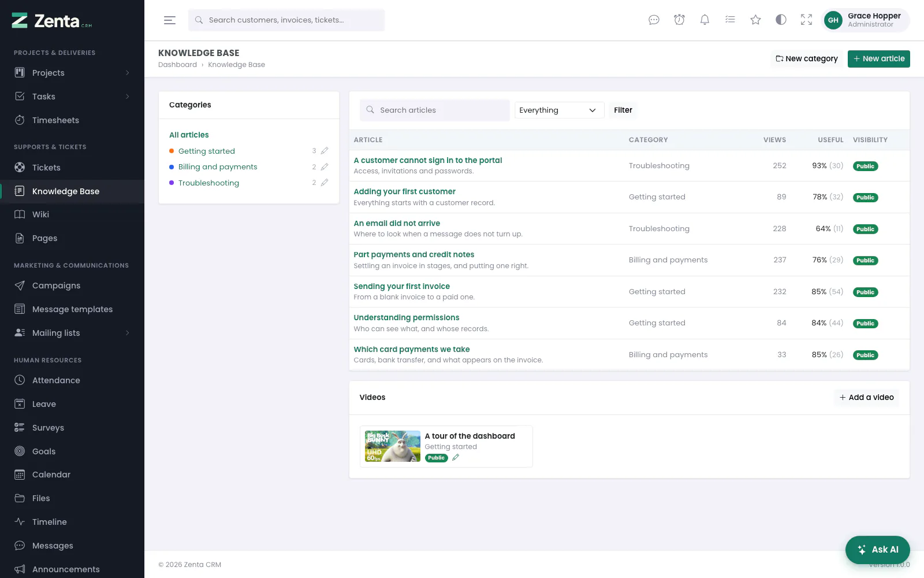The width and height of the screenshot is (924, 578).
Task: Open Mailing lists in the sidebar
Action: 72,333
